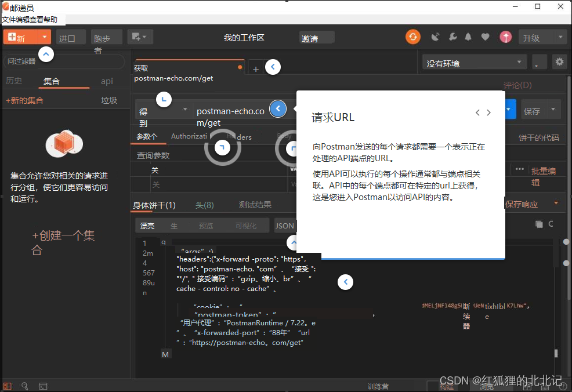Click the Capture requests satellite icon

tap(436, 37)
